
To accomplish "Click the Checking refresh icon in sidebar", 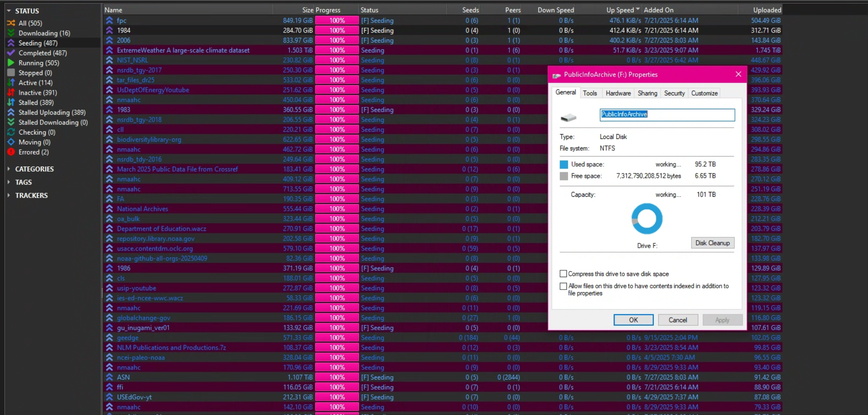I will (11, 132).
